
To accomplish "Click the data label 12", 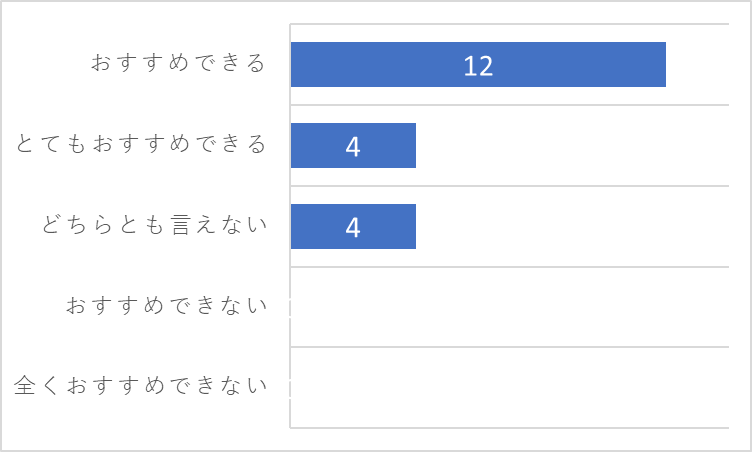I will pos(478,66).
